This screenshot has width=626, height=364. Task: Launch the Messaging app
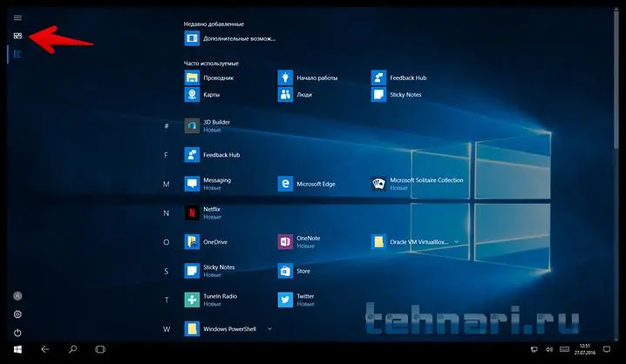[x=208, y=184]
